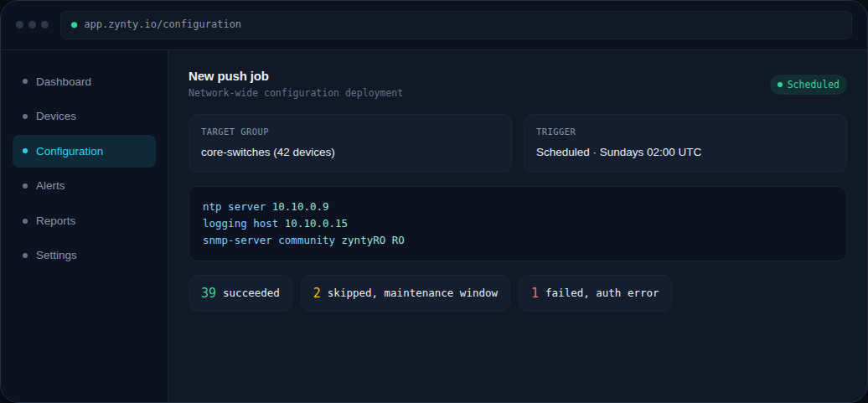
Task: Go to Devices in the sidebar
Action: click(x=84, y=116)
